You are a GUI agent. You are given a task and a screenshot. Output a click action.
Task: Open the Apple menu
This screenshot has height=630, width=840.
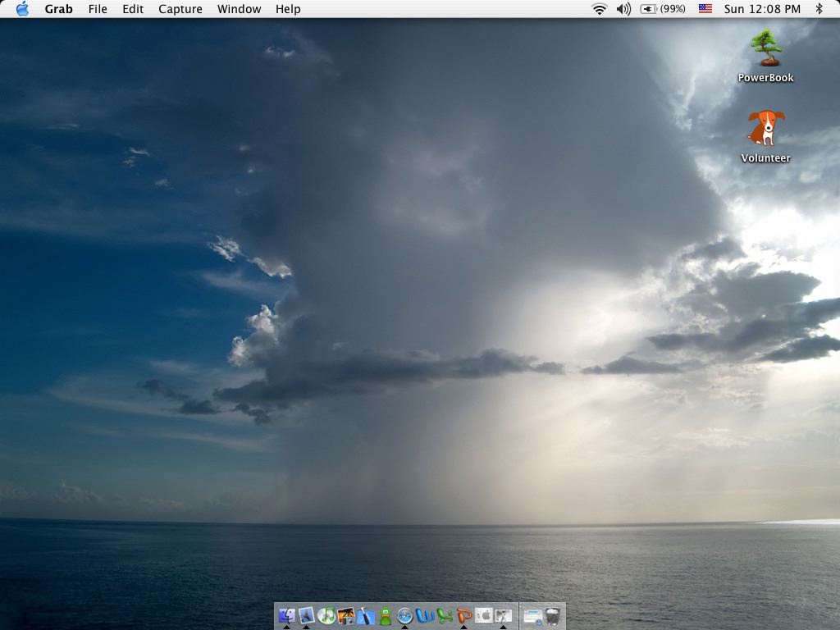[x=22, y=9]
